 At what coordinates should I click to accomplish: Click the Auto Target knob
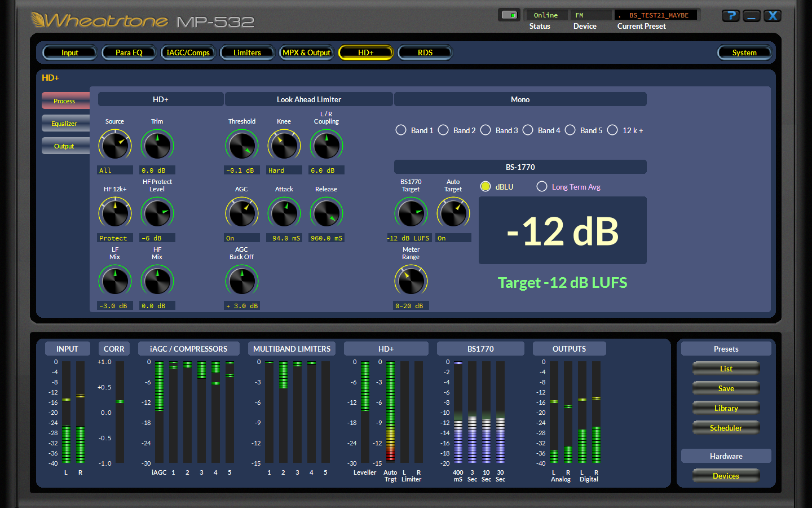pyautogui.click(x=453, y=213)
